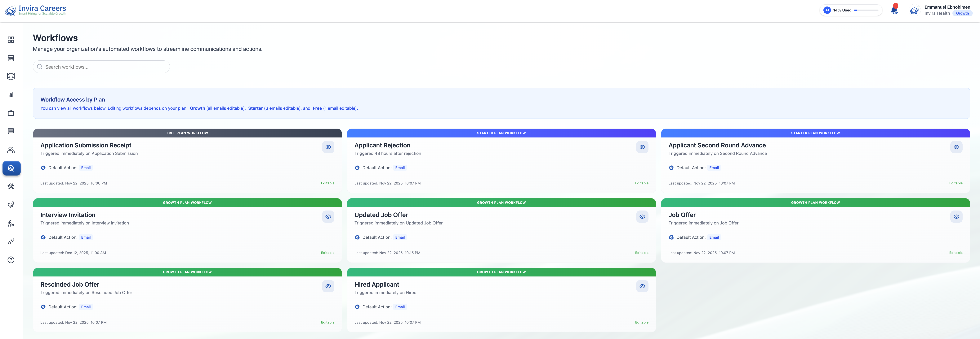980x339 pixels.
Task: Click the Search workflows input field
Action: point(101,67)
